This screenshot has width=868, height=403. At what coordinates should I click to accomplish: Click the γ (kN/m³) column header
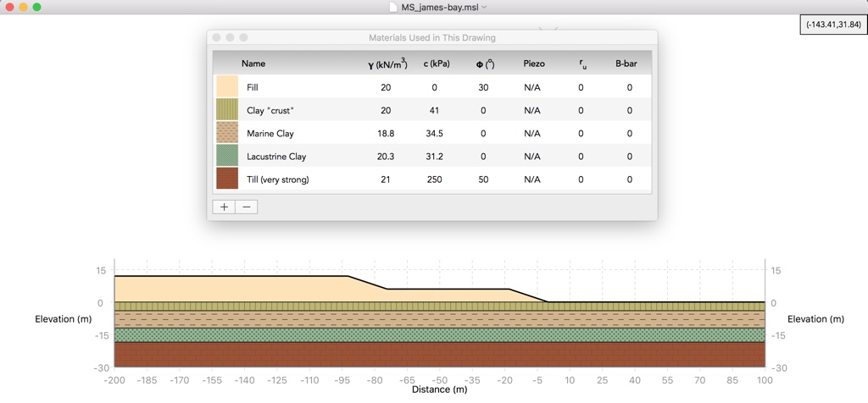(387, 64)
